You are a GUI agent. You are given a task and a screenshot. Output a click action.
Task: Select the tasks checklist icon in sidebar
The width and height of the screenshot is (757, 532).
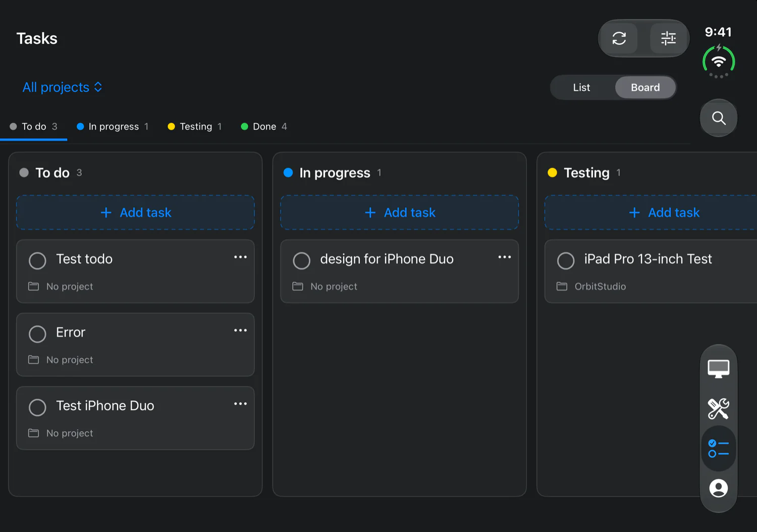coord(719,448)
